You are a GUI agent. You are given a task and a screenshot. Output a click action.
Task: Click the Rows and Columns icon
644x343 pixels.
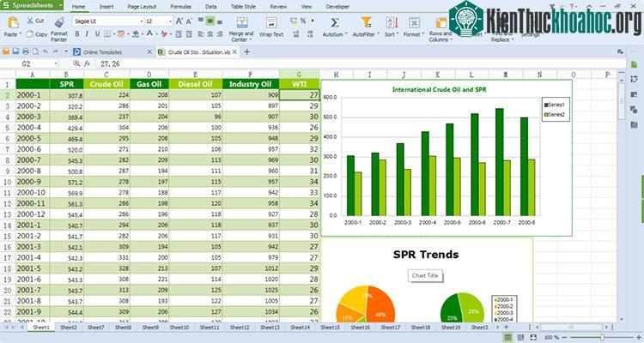pos(440,22)
